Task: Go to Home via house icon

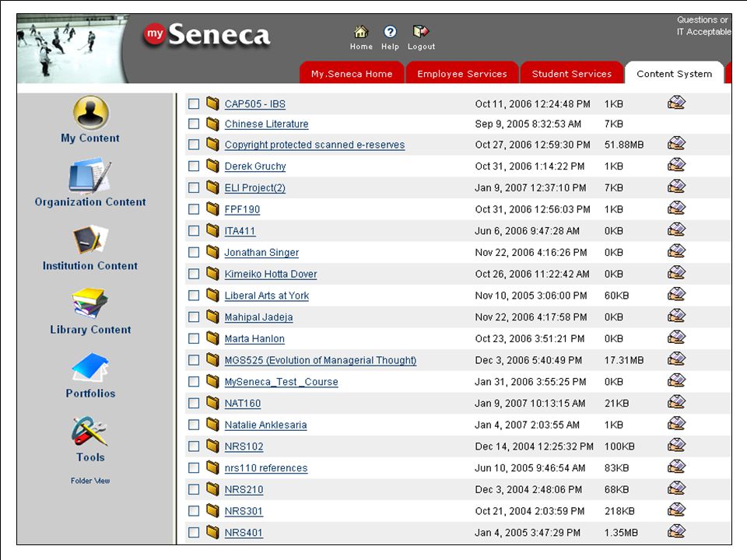Action: click(x=361, y=32)
